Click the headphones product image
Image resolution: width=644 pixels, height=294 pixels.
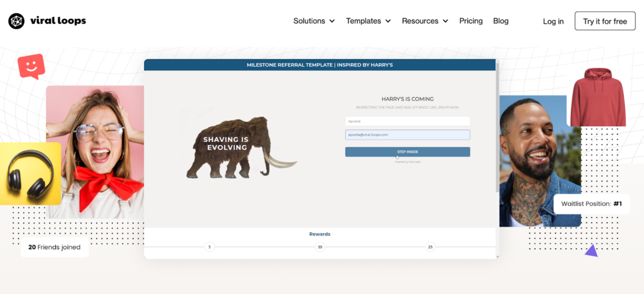pyautogui.click(x=30, y=173)
